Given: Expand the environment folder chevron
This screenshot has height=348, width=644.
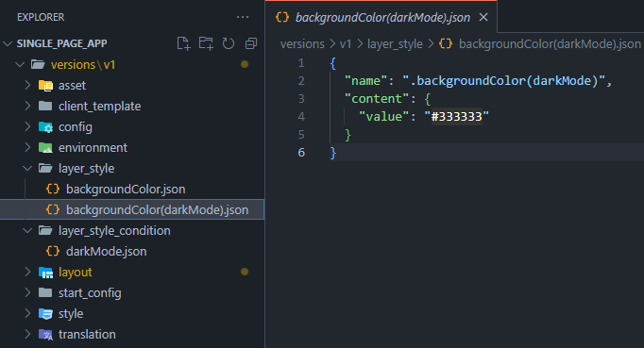Looking at the screenshot, I should [x=27, y=147].
